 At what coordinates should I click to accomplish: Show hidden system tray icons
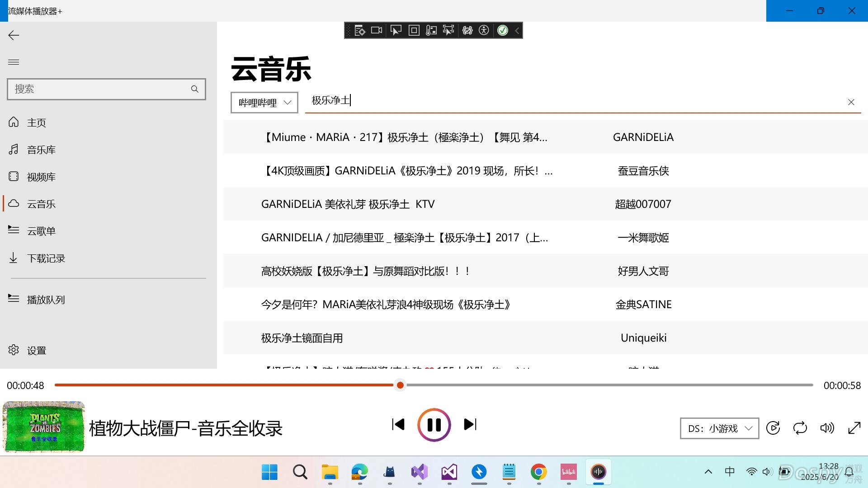708,472
